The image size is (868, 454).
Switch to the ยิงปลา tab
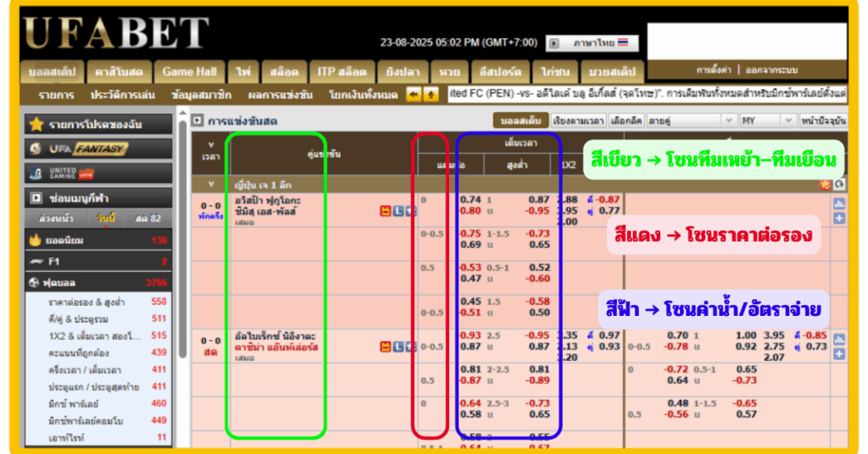tap(403, 72)
